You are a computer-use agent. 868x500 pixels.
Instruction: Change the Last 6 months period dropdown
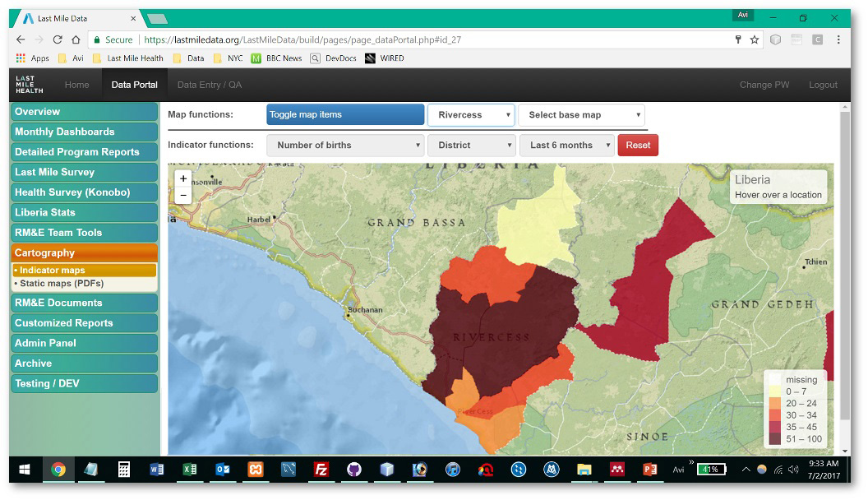pos(566,146)
